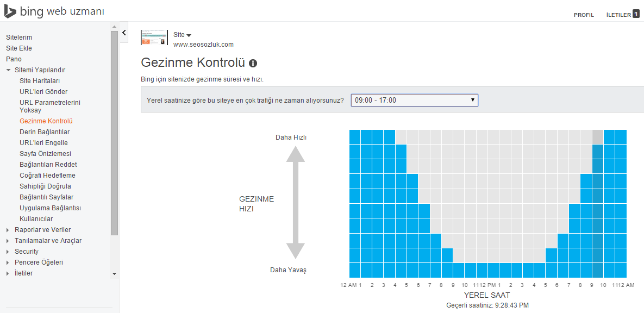Image resolution: width=644 pixels, height=313 pixels.
Task: Click the seosozluk site thumbnail
Action: coord(154,37)
